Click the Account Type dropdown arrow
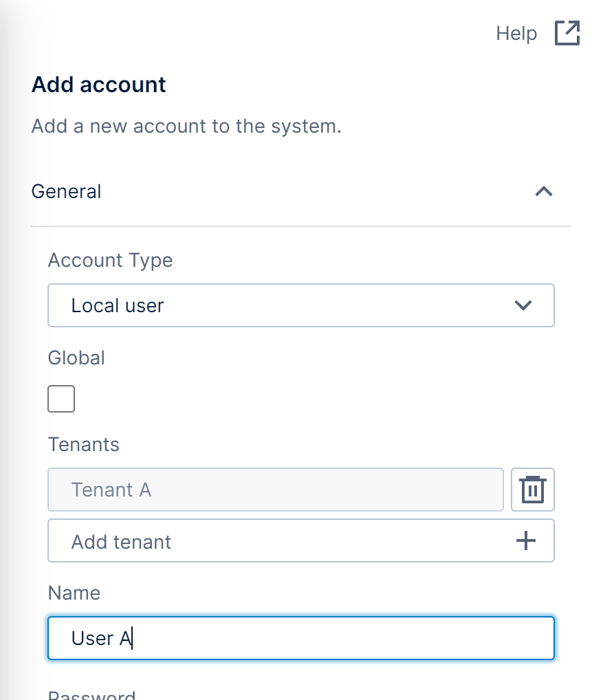603x700 pixels. (523, 305)
